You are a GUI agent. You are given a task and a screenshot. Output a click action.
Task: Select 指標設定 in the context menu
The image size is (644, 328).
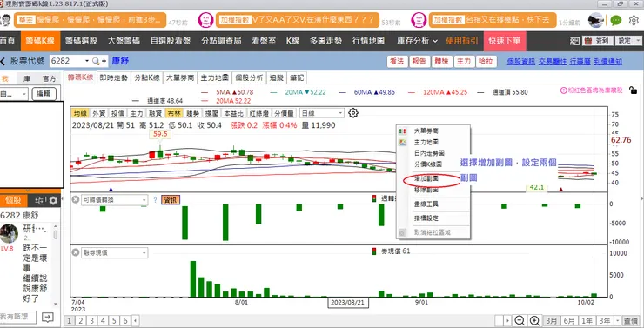coord(426,218)
